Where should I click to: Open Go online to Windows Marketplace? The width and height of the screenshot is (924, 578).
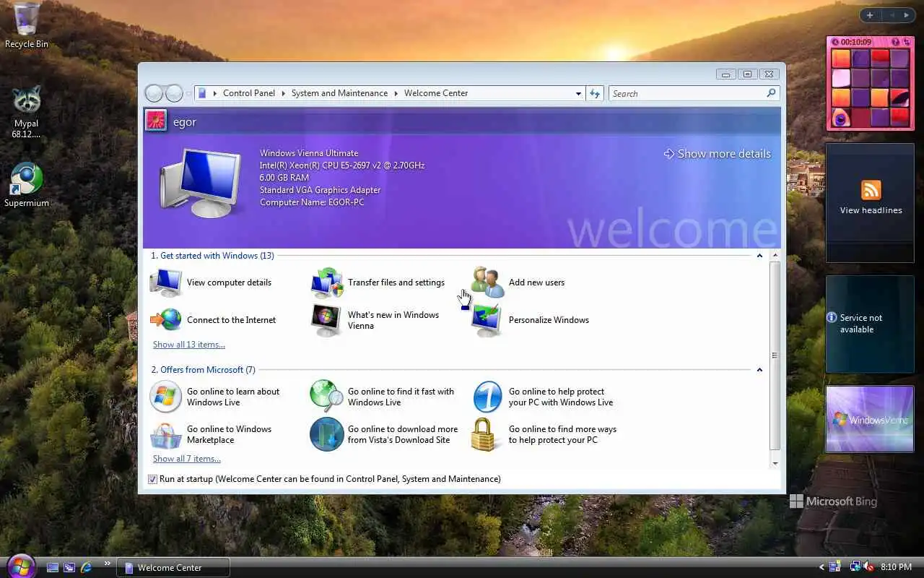pos(211,434)
